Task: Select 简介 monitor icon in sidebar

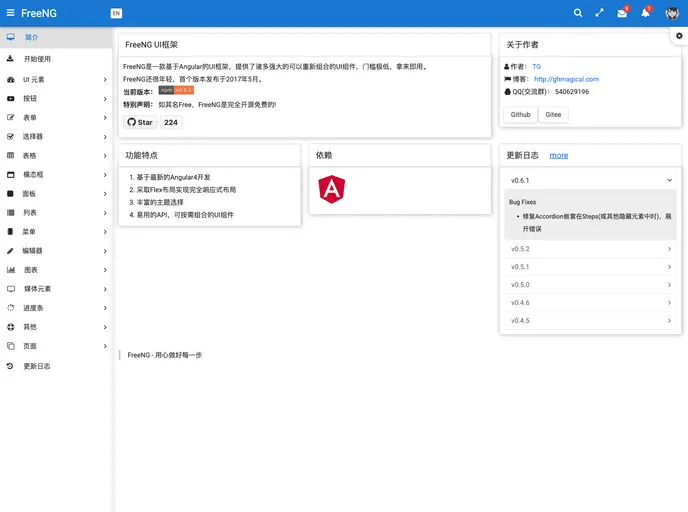Action: pyautogui.click(x=11, y=37)
